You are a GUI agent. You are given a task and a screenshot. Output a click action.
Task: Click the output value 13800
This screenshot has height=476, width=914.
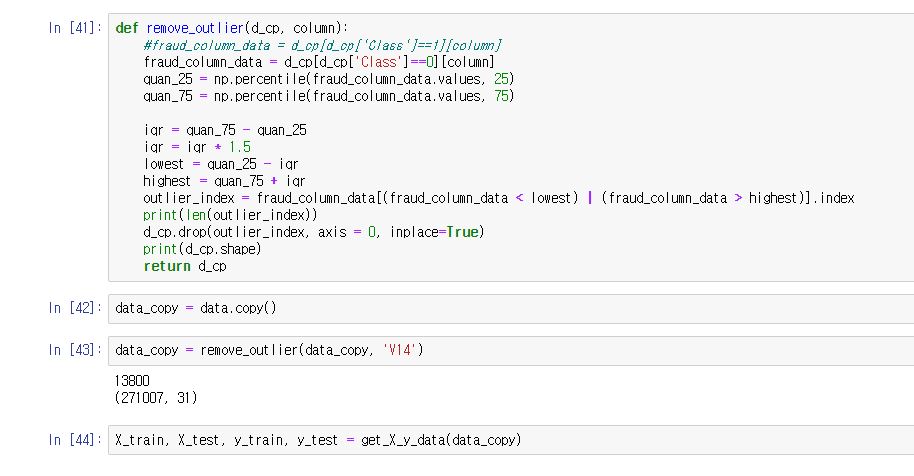tap(132, 380)
